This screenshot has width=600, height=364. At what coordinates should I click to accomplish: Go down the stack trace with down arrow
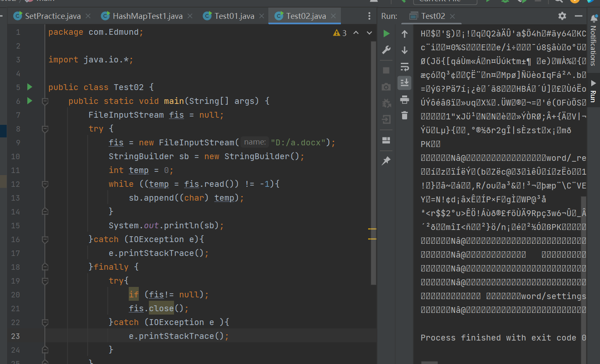tap(405, 50)
